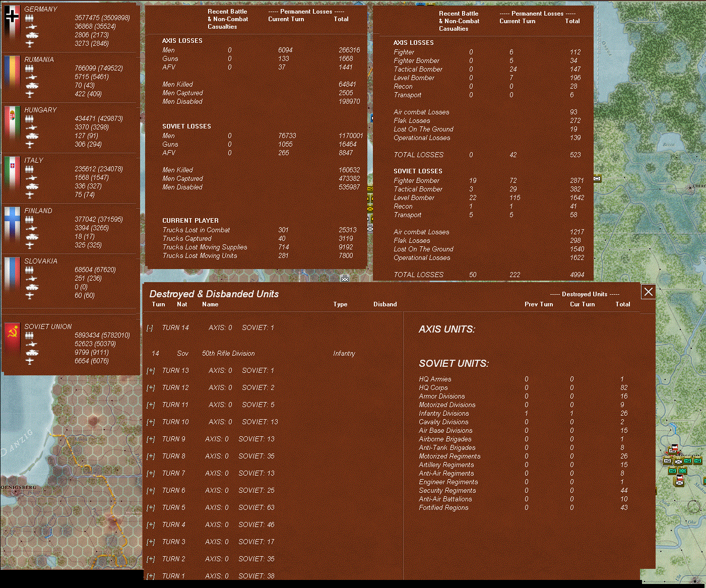Image resolution: width=706 pixels, height=588 pixels.
Task: Expand the TURN 6 entry
Action: click(x=150, y=491)
